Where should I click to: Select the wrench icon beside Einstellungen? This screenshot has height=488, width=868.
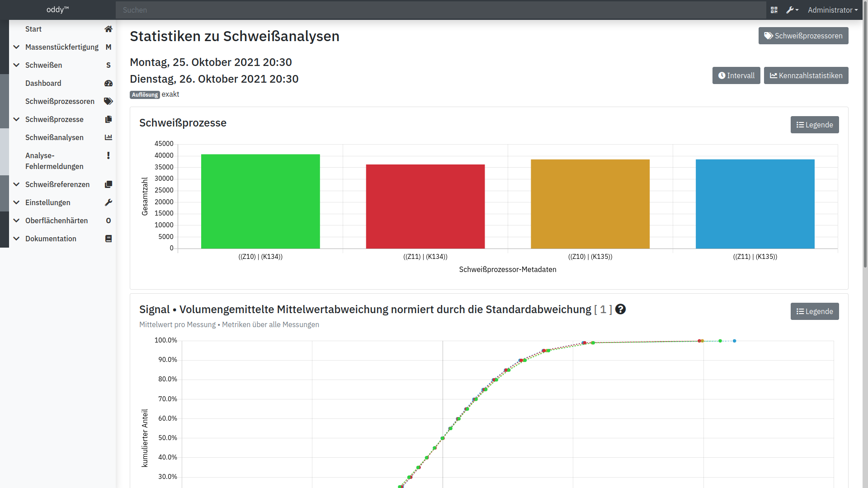[108, 202]
